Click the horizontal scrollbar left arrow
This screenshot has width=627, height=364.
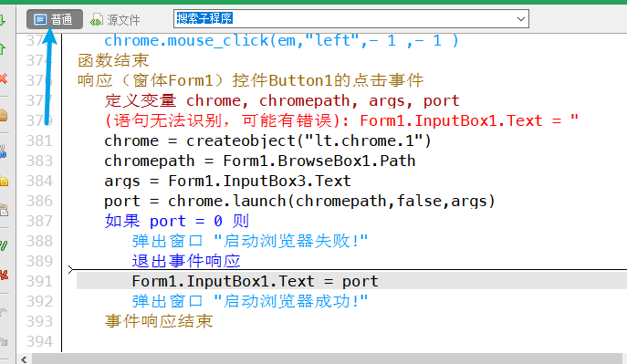(x=24, y=359)
